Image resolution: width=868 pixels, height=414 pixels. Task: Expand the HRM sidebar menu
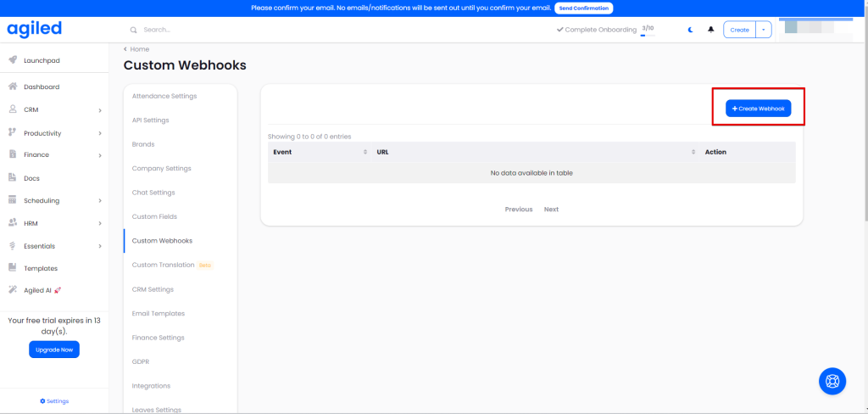99,224
